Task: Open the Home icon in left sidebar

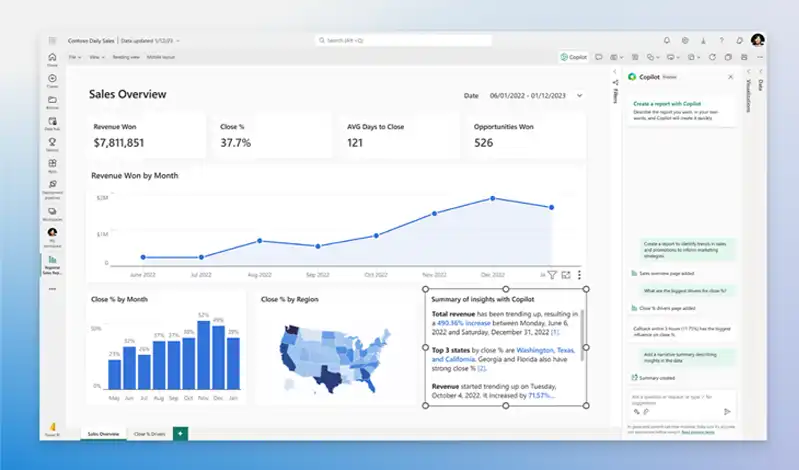Action: click(52, 59)
